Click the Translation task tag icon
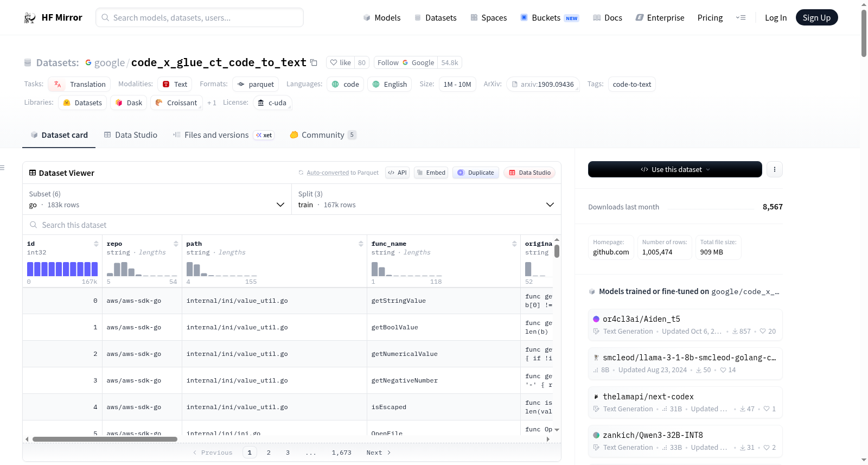Screen dimensions: 868x465 (x=58, y=84)
